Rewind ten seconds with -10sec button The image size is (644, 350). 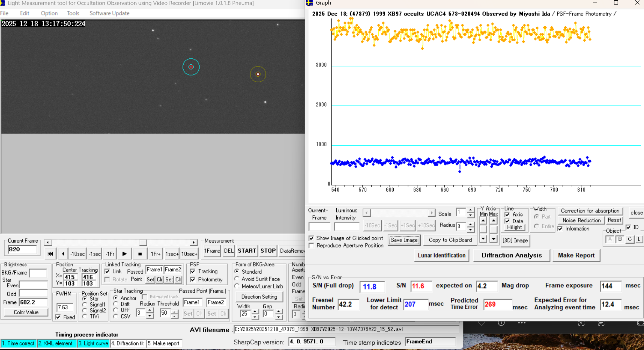(x=77, y=254)
